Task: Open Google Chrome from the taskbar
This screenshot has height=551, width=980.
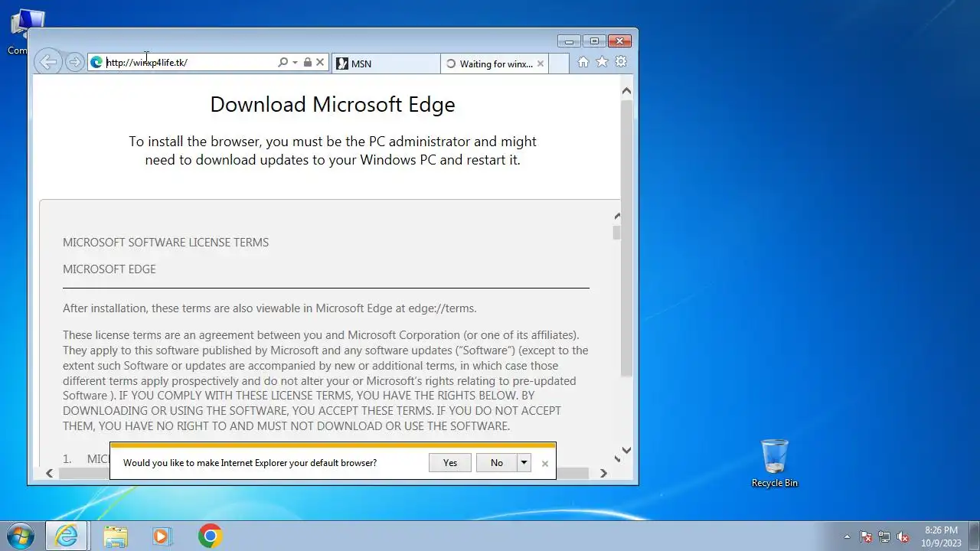Action: click(x=210, y=536)
